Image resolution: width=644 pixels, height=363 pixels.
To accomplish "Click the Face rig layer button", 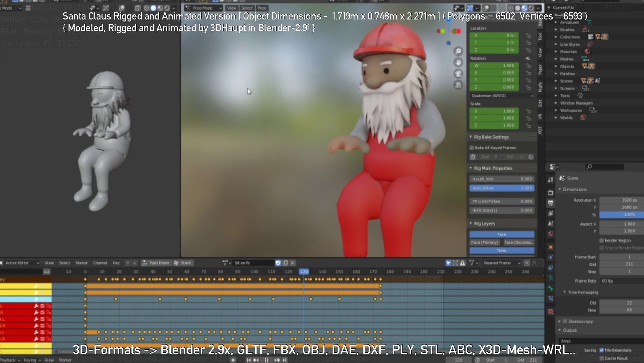I will [x=502, y=234].
